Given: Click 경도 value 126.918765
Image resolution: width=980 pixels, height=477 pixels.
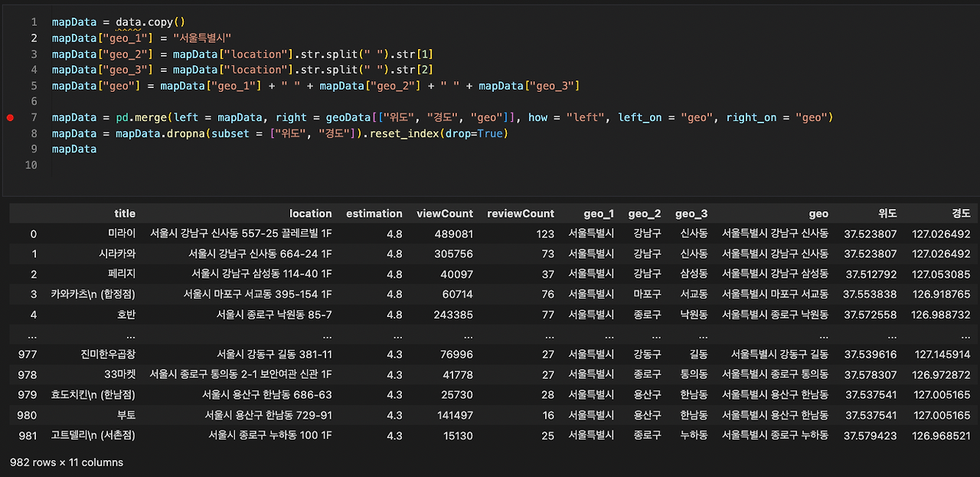Looking at the screenshot, I should (941, 293).
